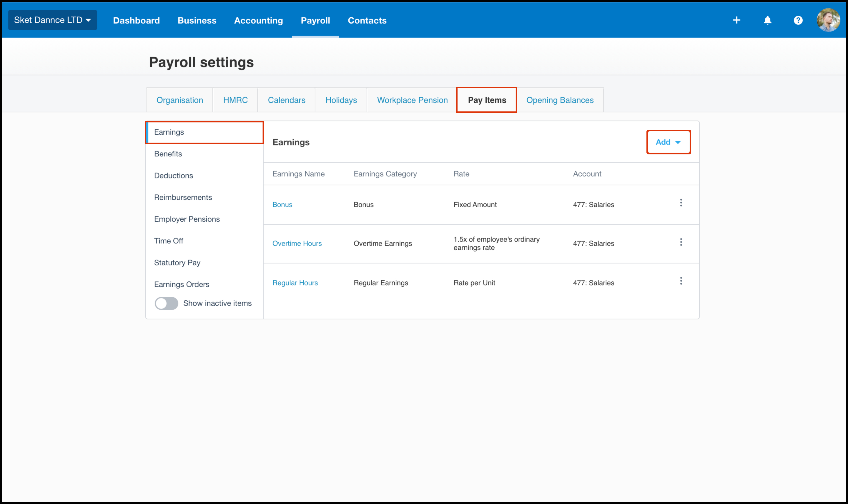Click 477: Salaries in the Regular Hours row
848x504 pixels.
593,283
